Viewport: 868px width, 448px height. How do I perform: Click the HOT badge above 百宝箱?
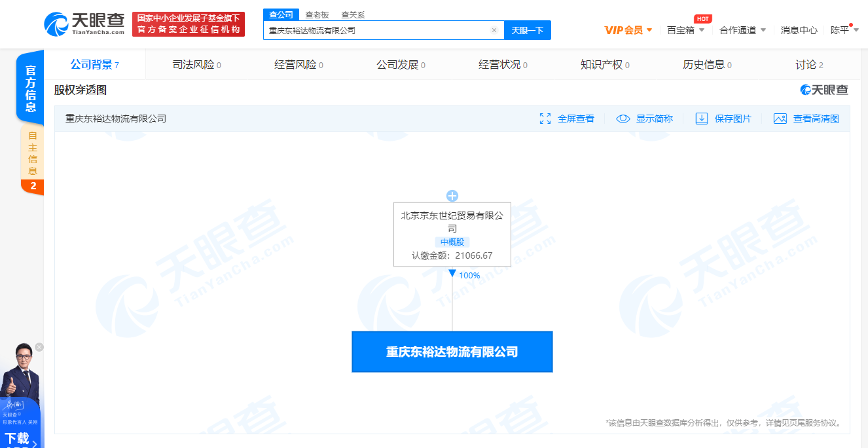coord(703,18)
